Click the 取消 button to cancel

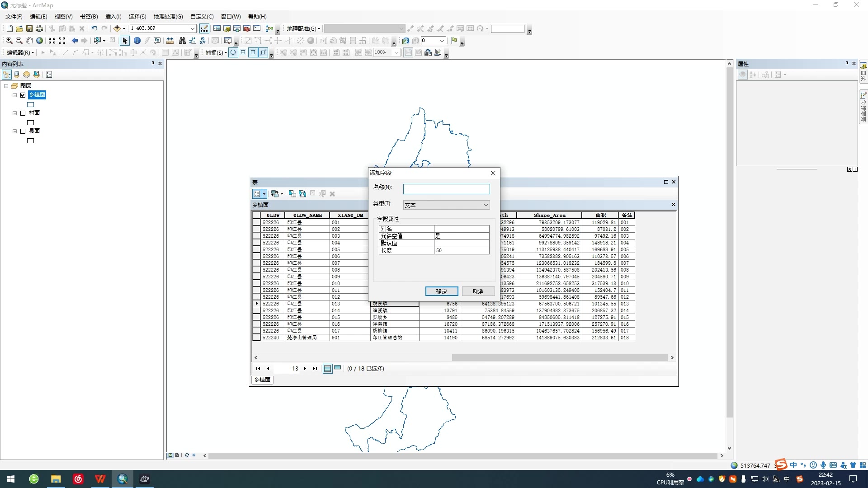[478, 291]
